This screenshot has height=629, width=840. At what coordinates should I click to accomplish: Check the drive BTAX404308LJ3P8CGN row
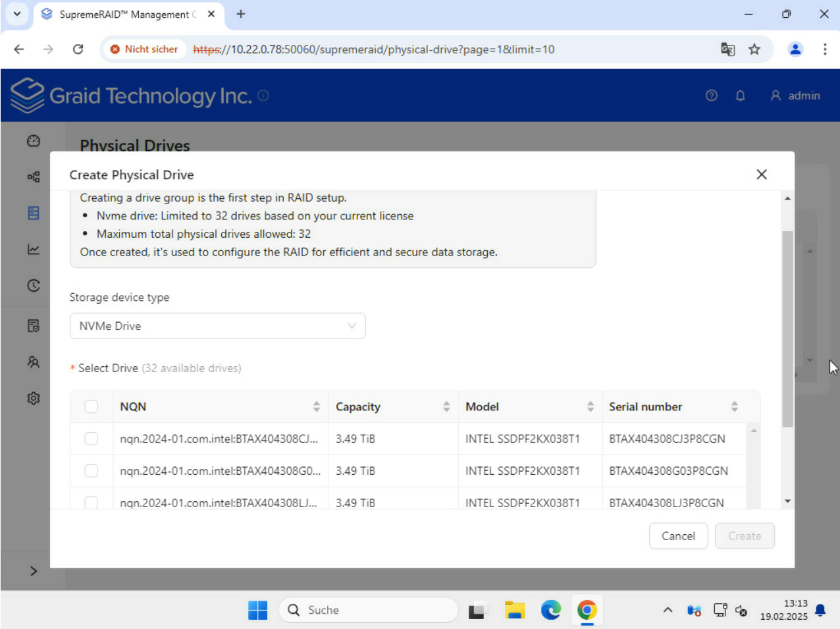pyautogui.click(x=92, y=503)
